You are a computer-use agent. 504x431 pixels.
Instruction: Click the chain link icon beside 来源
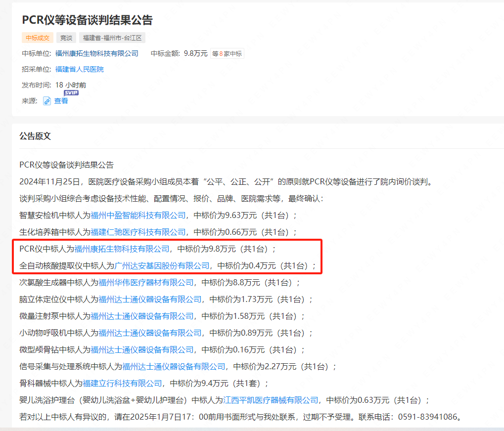coord(47,101)
